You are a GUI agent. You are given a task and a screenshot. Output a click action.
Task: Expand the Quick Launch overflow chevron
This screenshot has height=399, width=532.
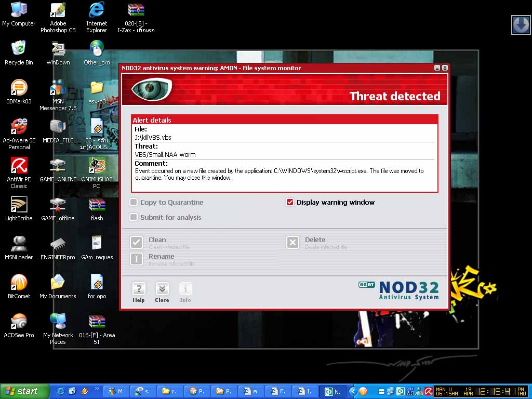97,389
